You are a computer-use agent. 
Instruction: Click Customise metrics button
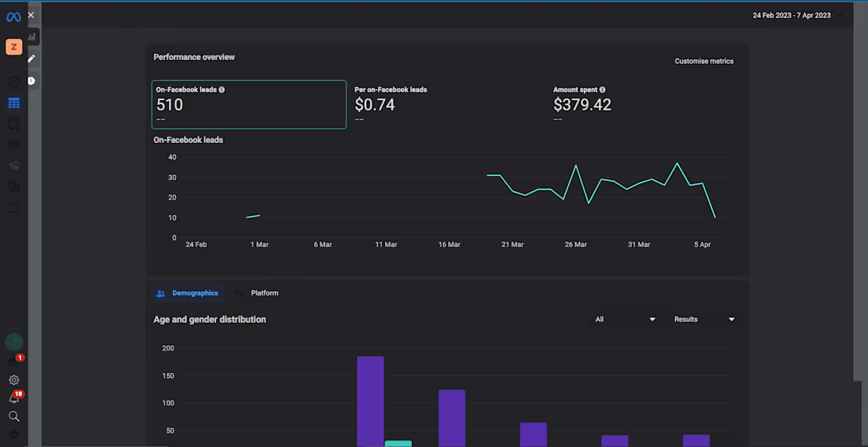704,61
